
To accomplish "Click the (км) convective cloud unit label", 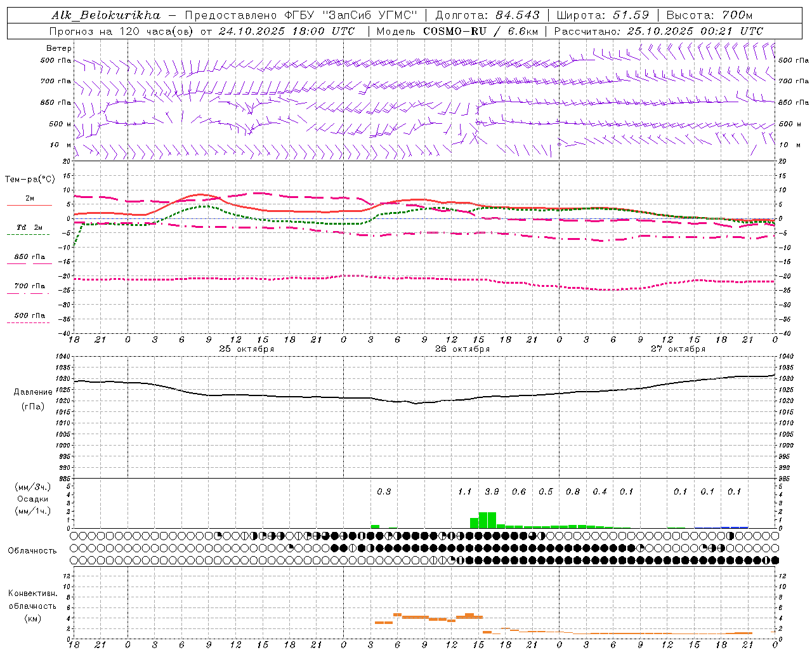I will [32, 618].
